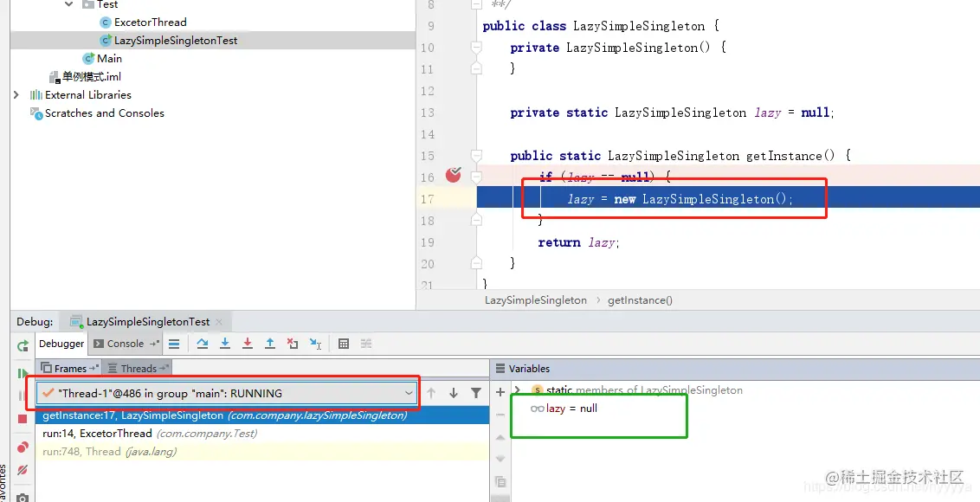Force step into with red arrow
This screenshot has height=502, width=980.
click(x=248, y=344)
